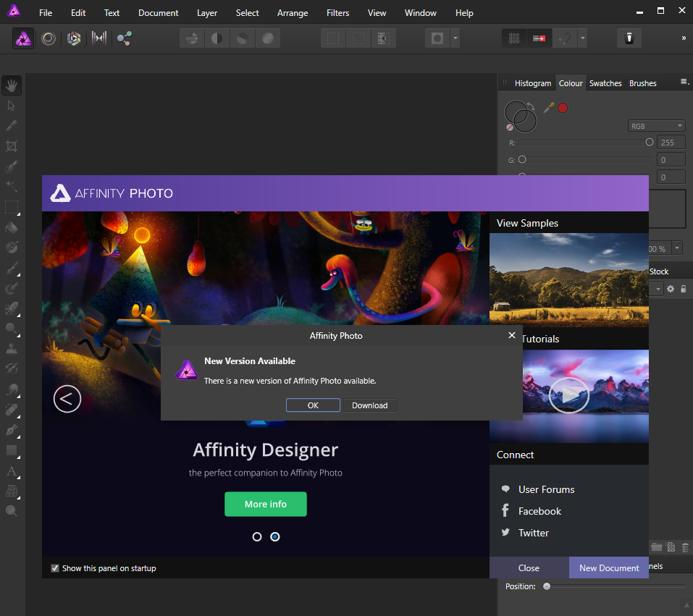Pick colour with the Colour panel eyedropper
Viewport: 693px width, 616px height.
tap(548, 108)
